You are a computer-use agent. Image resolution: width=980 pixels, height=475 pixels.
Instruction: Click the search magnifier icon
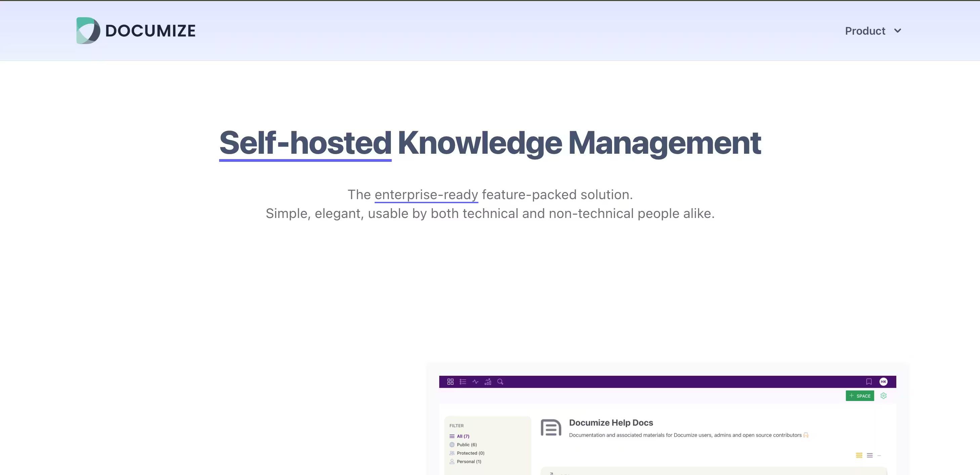[500, 382]
